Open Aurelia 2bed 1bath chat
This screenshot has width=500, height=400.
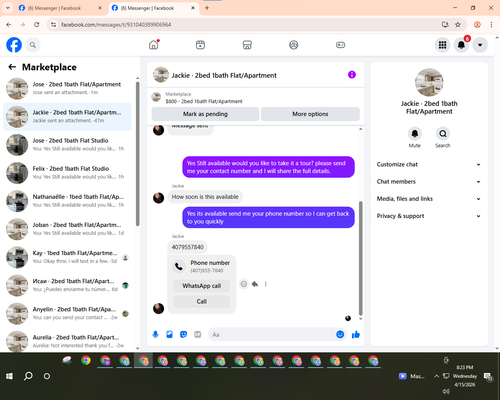[67, 341]
